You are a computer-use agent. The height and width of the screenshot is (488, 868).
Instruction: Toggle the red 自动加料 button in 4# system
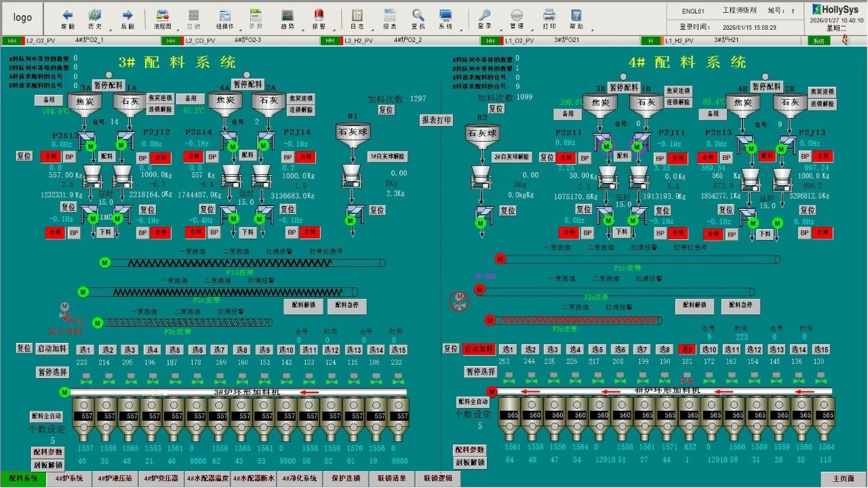[x=479, y=349]
